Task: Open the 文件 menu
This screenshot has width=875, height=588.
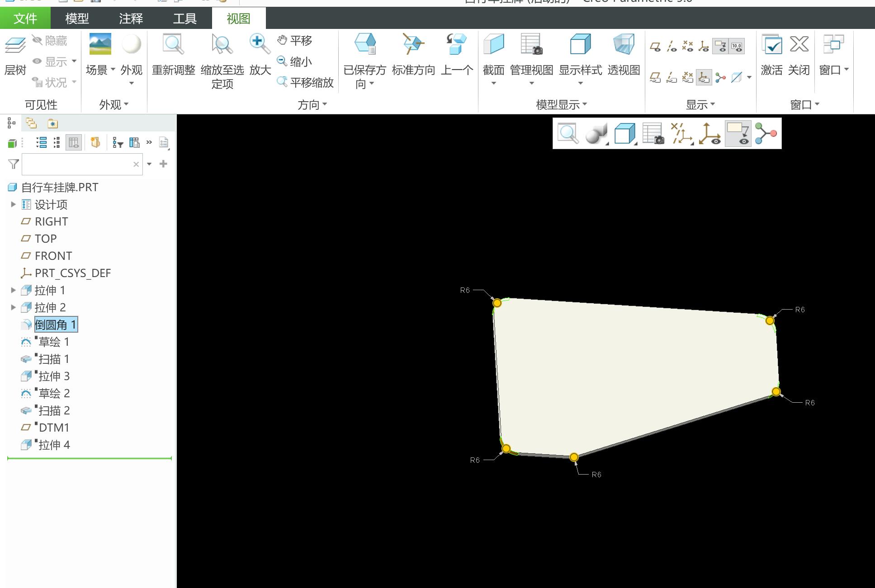Action: coord(25,19)
